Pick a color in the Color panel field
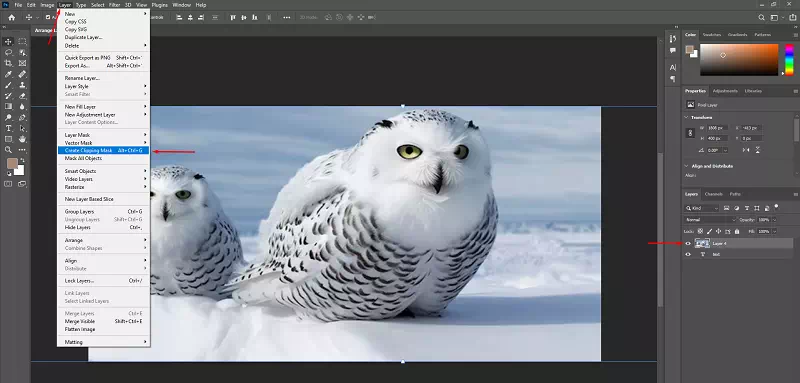800x383 pixels. tap(739, 60)
